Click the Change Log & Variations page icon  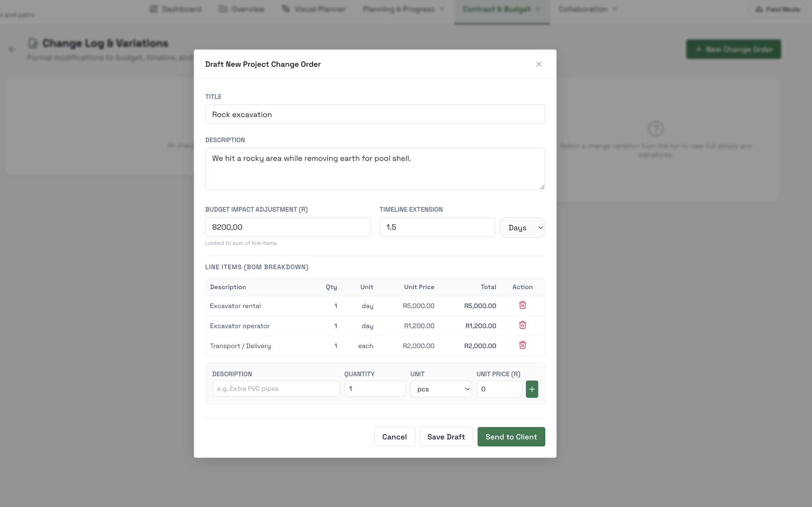(33, 43)
